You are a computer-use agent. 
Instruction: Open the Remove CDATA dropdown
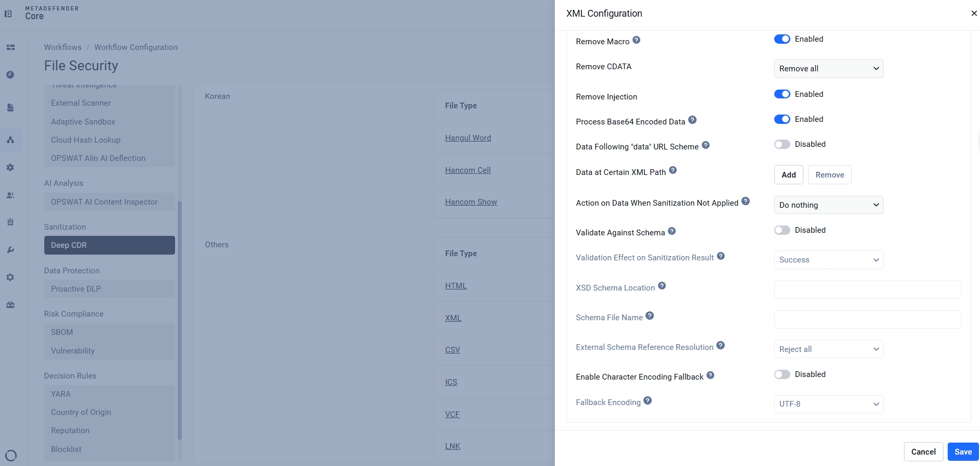coord(828,69)
